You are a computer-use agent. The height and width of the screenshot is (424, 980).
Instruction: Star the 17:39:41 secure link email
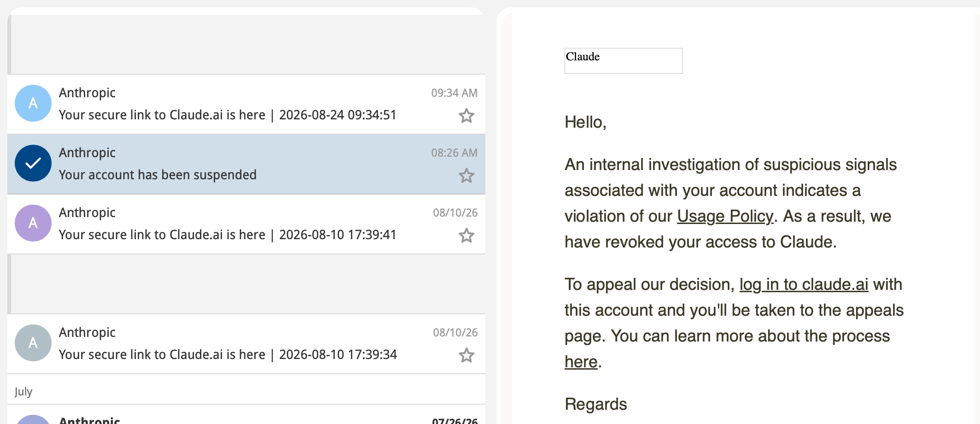coord(467,236)
